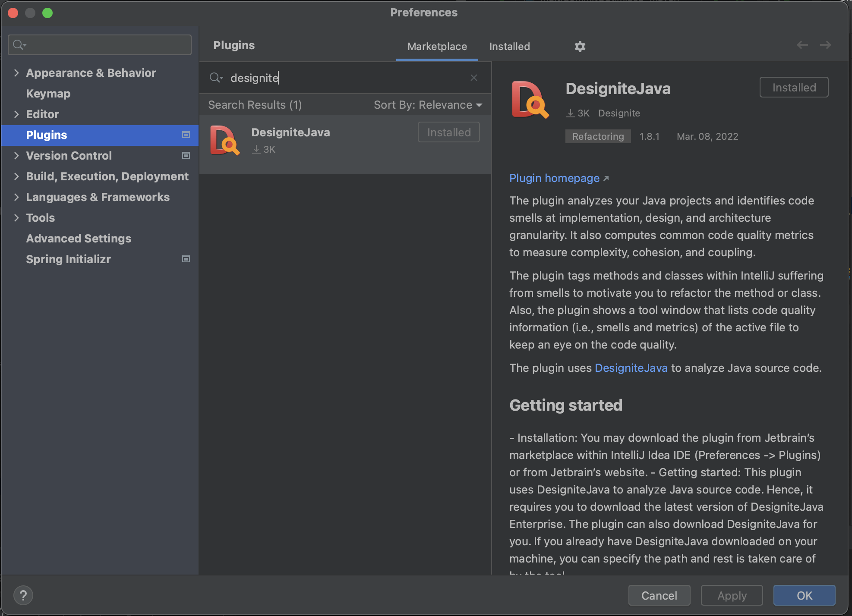Expand Appearance & Behavior section
The width and height of the screenshot is (852, 616).
click(16, 73)
